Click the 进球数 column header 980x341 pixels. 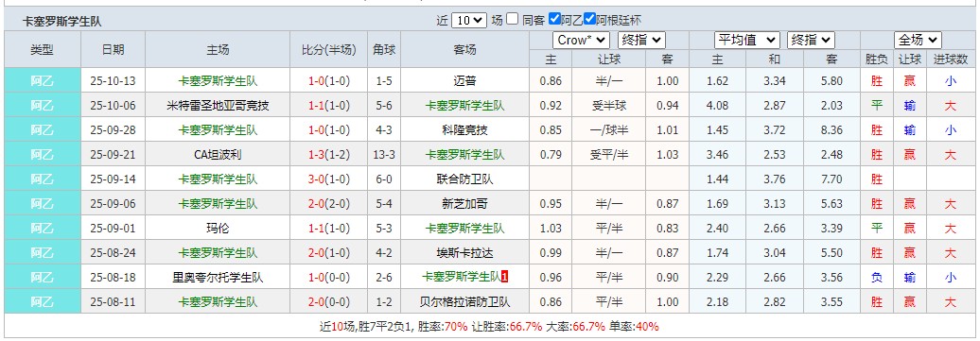951,60
